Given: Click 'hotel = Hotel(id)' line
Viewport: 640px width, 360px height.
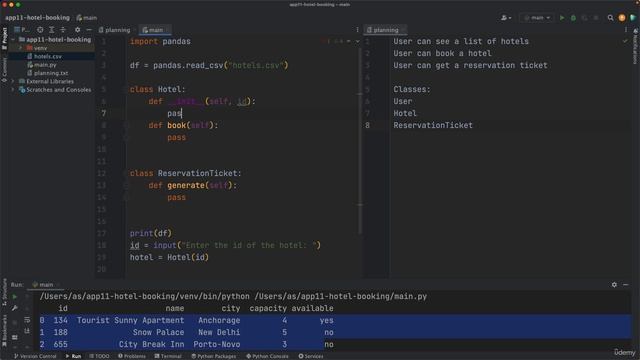Looking at the screenshot, I should 169,258.
